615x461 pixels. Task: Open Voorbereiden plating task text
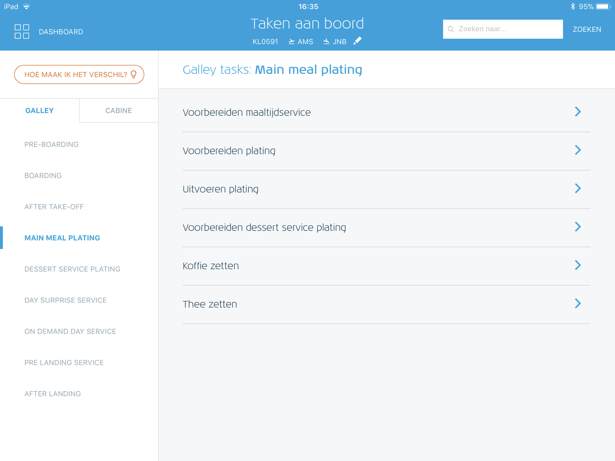click(229, 151)
